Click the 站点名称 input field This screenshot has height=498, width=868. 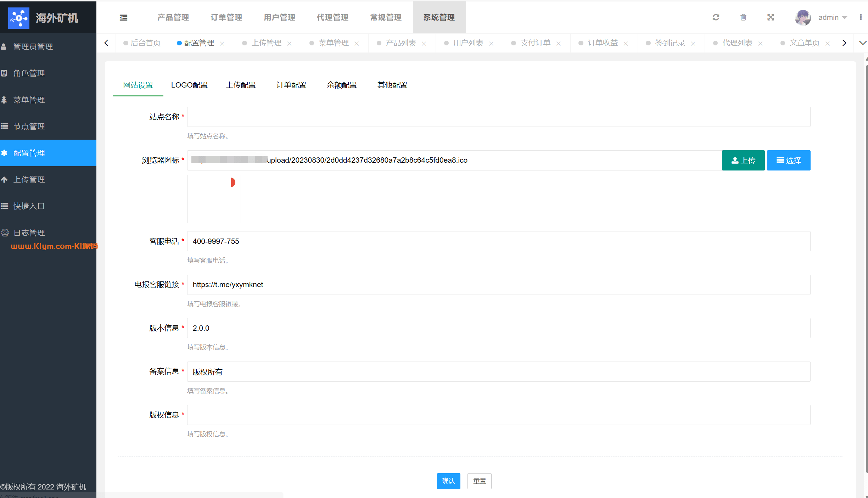[498, 117]
